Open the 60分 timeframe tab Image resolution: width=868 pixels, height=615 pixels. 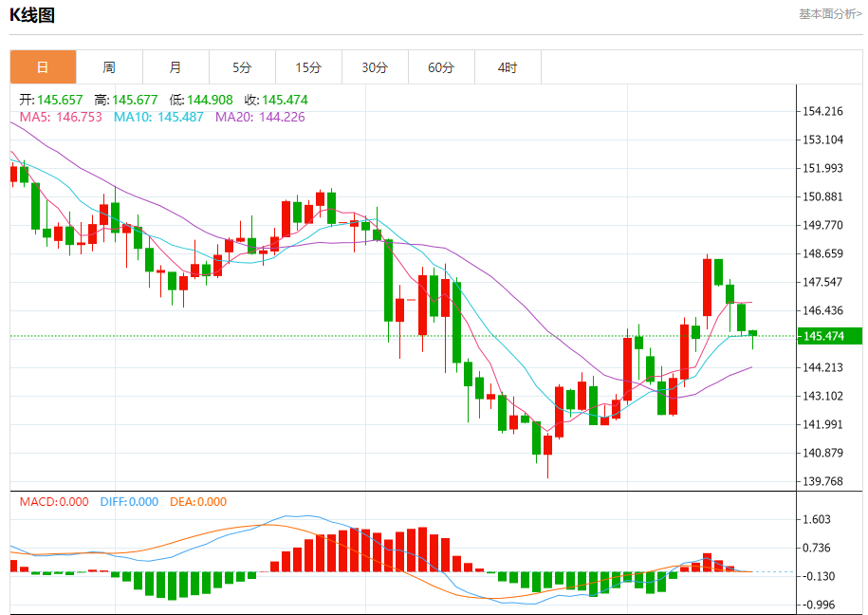[x=442, y=67]
